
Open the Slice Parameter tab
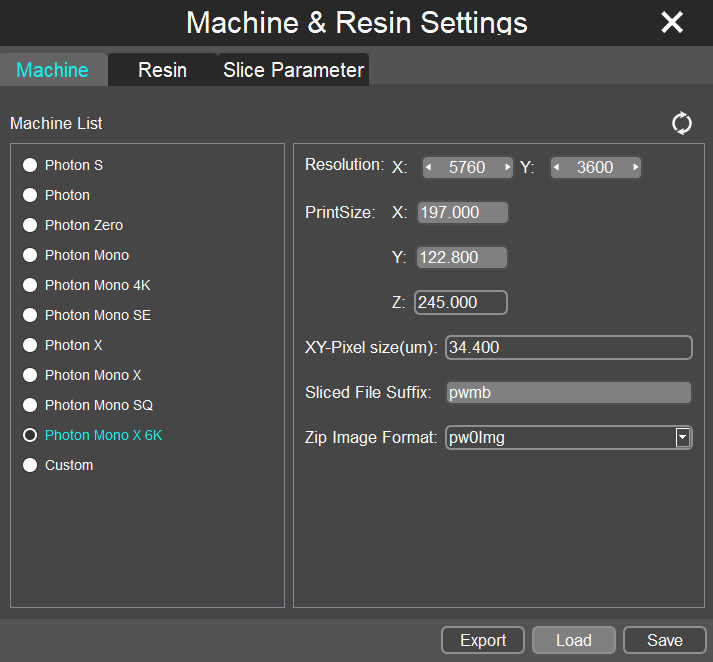point(293,70)
